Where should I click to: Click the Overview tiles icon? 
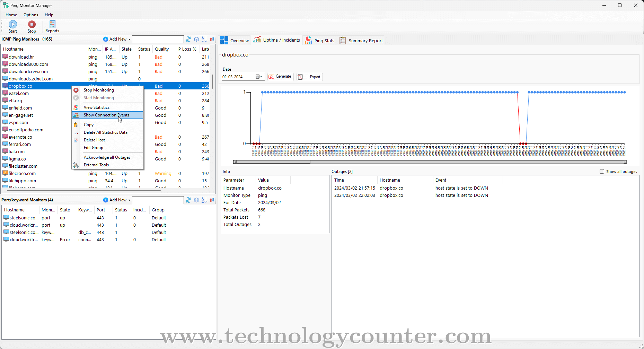tap(224, 40)
